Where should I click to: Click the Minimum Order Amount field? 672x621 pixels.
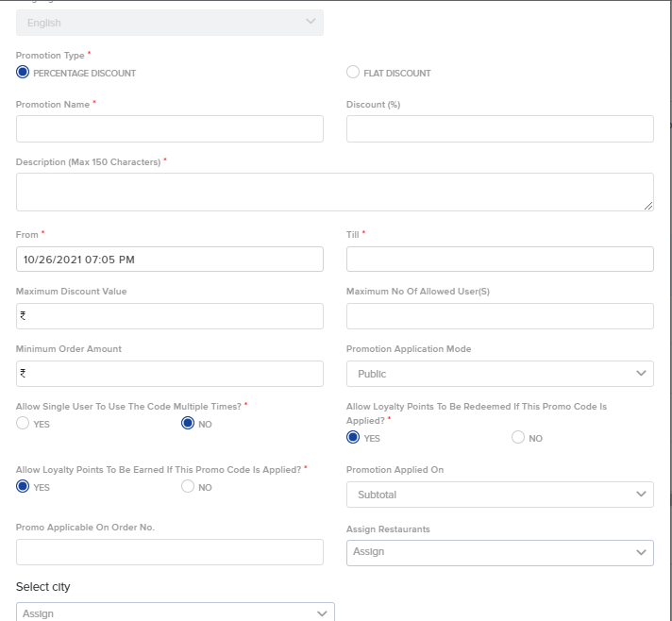170,374
